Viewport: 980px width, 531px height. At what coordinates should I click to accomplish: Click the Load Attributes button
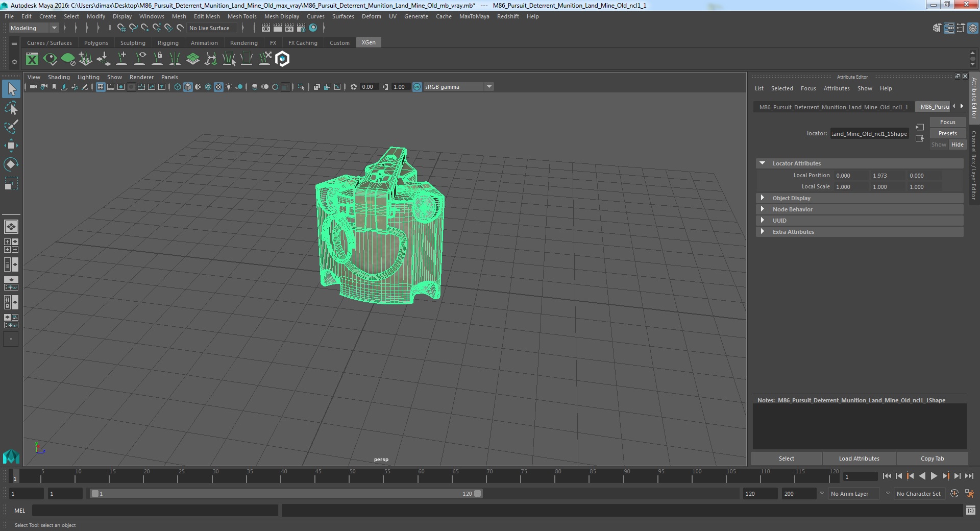click(x=859, y=458)
